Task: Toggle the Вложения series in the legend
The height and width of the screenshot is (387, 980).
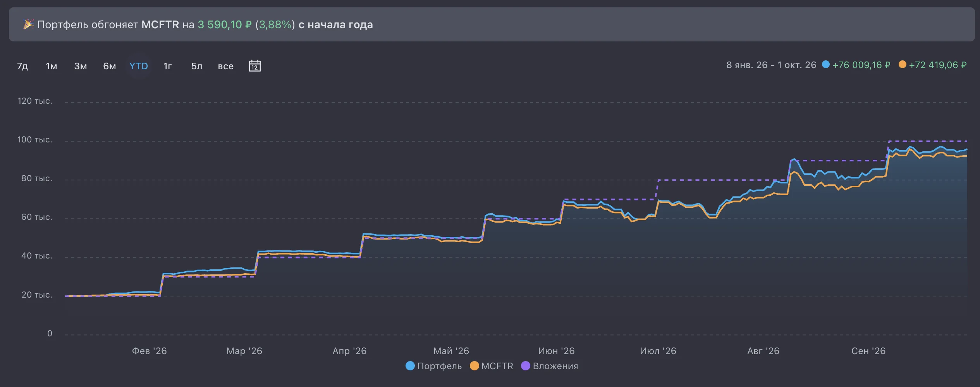Action: pos(550,366)
